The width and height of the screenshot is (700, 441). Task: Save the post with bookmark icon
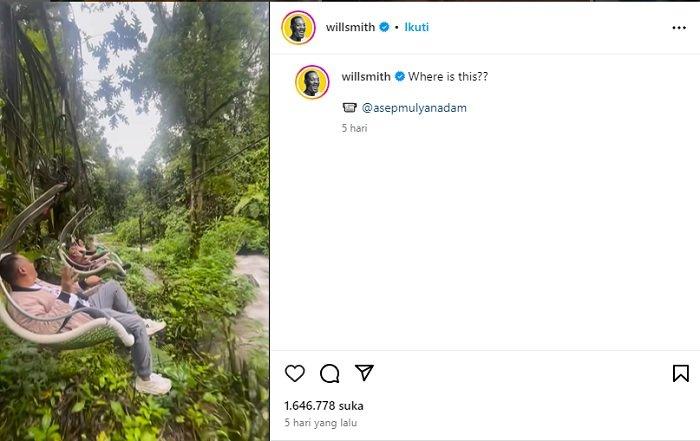(680, 373)
